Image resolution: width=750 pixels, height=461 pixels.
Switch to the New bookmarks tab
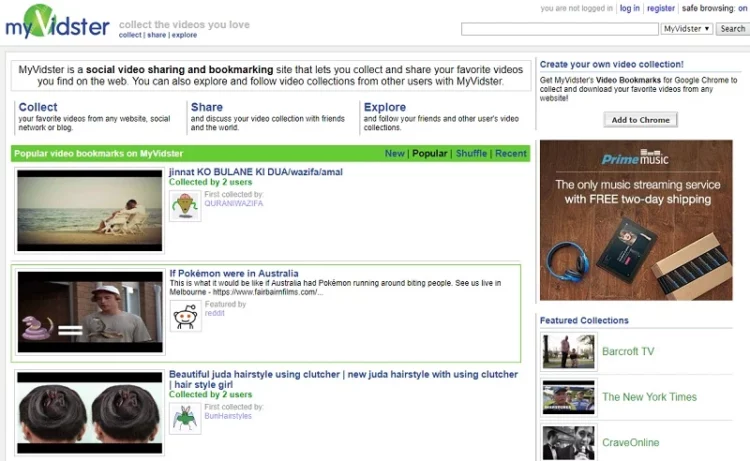coord(395,154)
